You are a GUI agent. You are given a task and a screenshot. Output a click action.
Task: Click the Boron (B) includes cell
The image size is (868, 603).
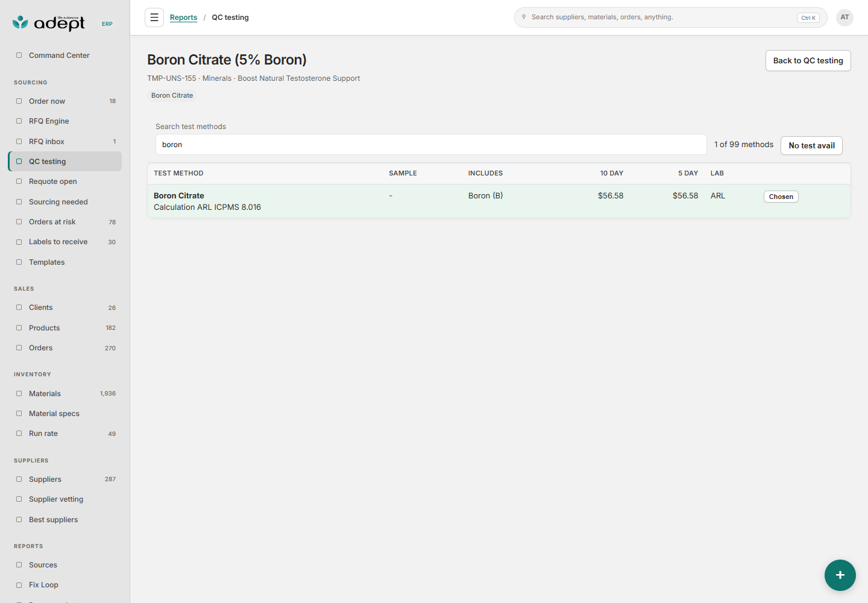(x=485, y=195)
